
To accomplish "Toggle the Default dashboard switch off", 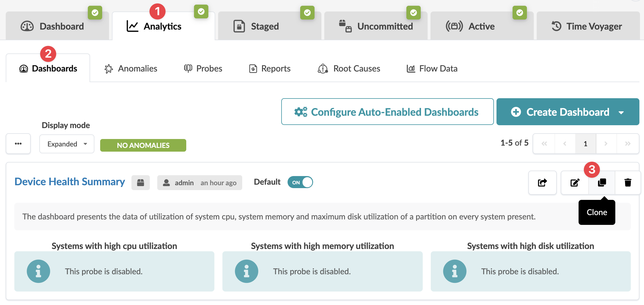I will 300,182.
